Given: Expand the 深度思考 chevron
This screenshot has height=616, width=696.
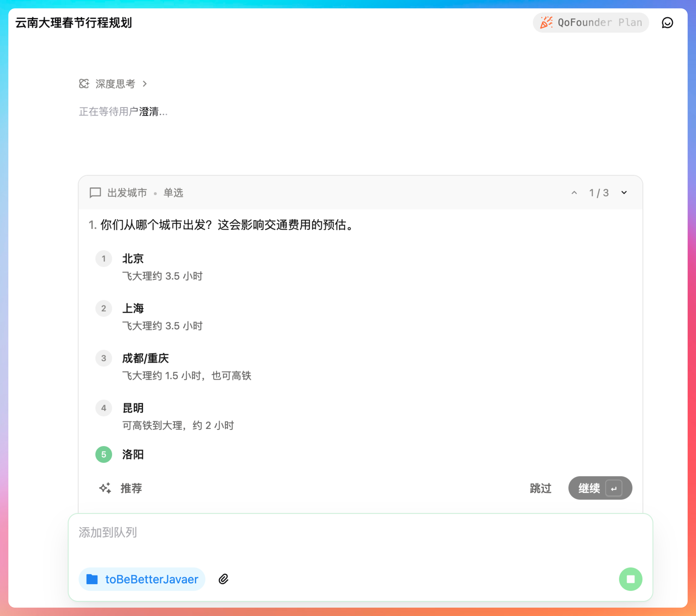Looking at the screenshot, I should click(x=145, y=83).
